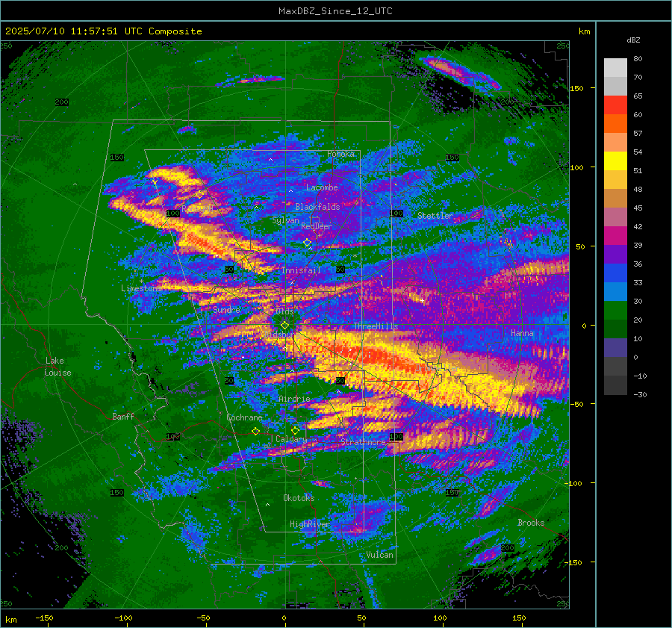Click the yellow diamond marker below RedDeer
This screenshot has width=672, height=628.
point(308,243)
